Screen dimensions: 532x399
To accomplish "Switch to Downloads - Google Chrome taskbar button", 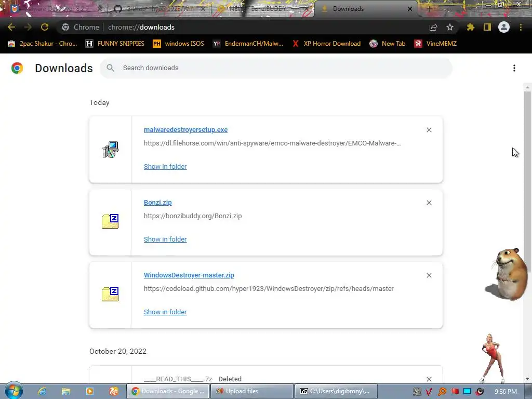I will click(168, 391).
